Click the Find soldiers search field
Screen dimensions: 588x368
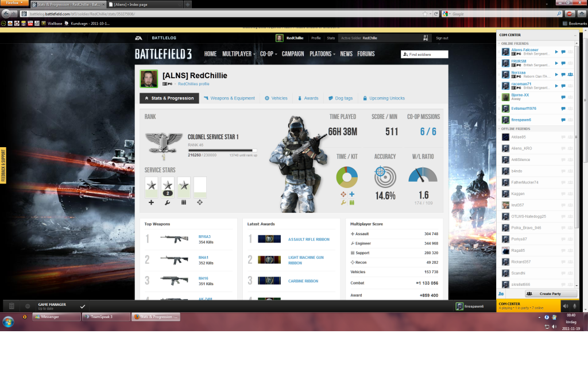424,55
